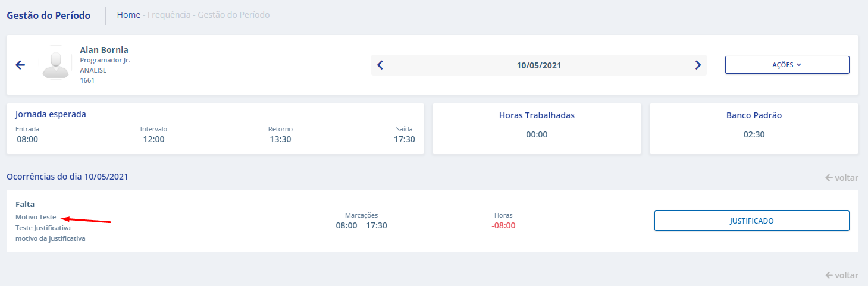Click the Motivo Teste text
The width and height of the screenshot is (868, 286).
click(36, 217)
